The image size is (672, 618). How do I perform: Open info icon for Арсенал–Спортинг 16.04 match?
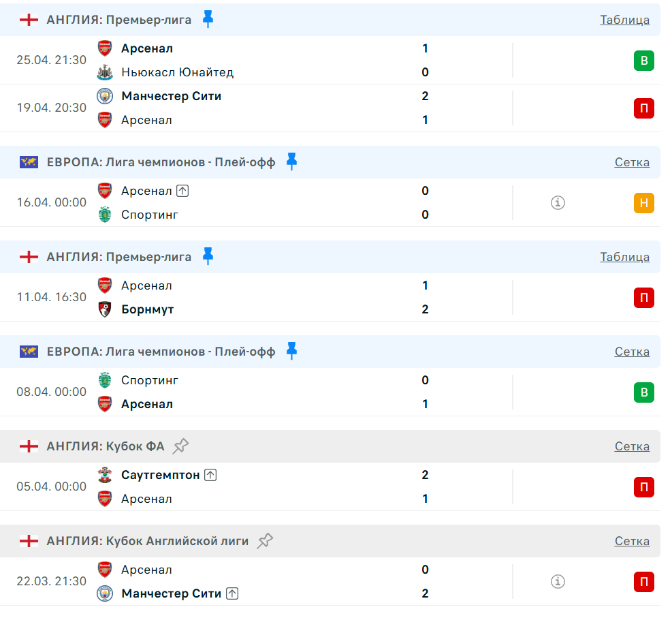point(558,202)
